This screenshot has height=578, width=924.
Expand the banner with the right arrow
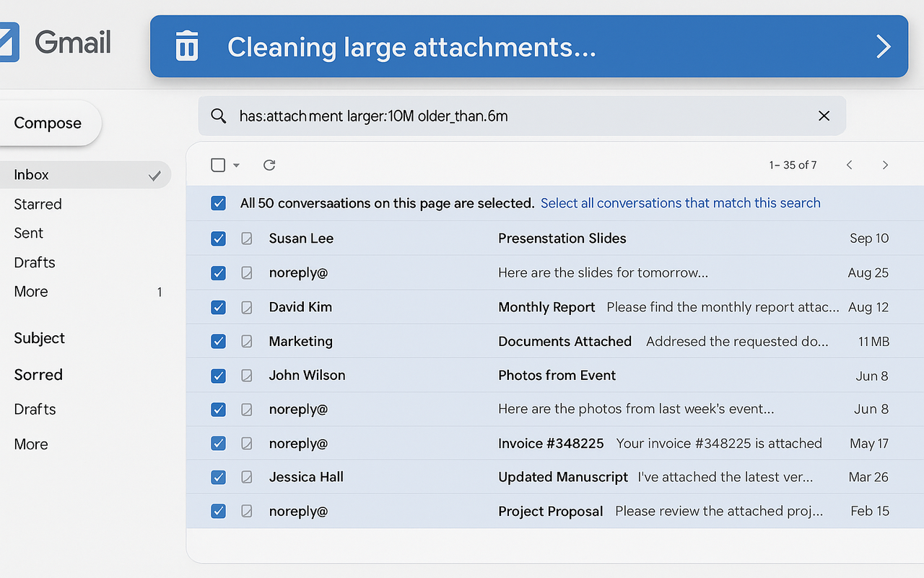point(883,46)
